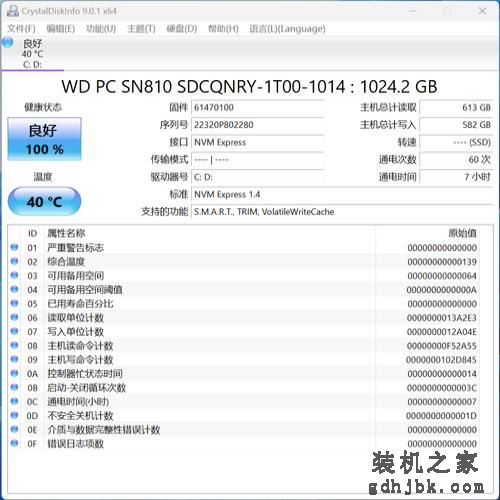Click the CrystalDiskInfo app icon in title bar

click(13, 11)
